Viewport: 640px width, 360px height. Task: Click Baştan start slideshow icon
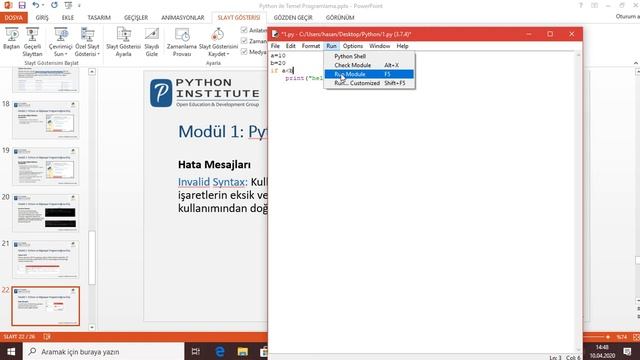coord(11,38)
